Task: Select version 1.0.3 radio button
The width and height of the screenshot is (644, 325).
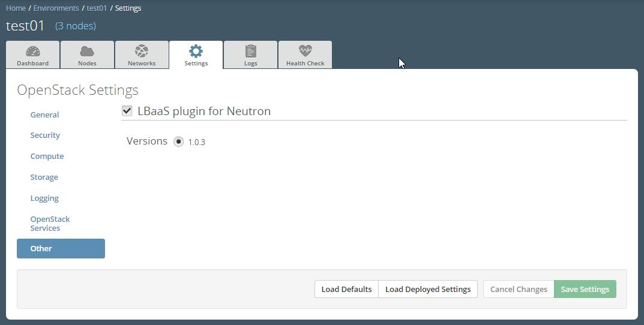Action: pyautogui.click(x=178, y=142)
